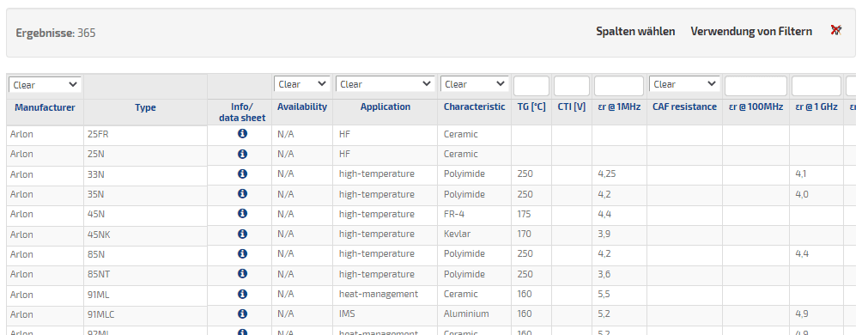Open info icon for Arlon 91MLC
This screenshot has width=868, height=335.
click(242, 314)
